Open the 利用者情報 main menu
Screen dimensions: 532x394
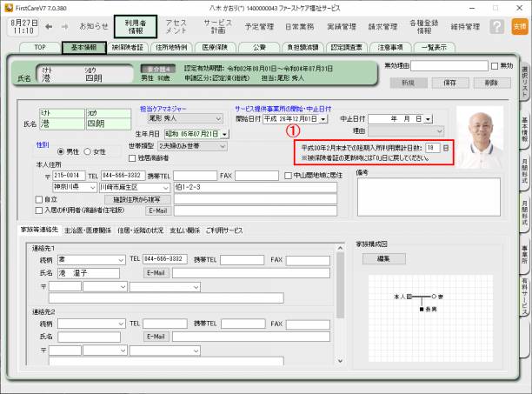[x=134, y=26]
